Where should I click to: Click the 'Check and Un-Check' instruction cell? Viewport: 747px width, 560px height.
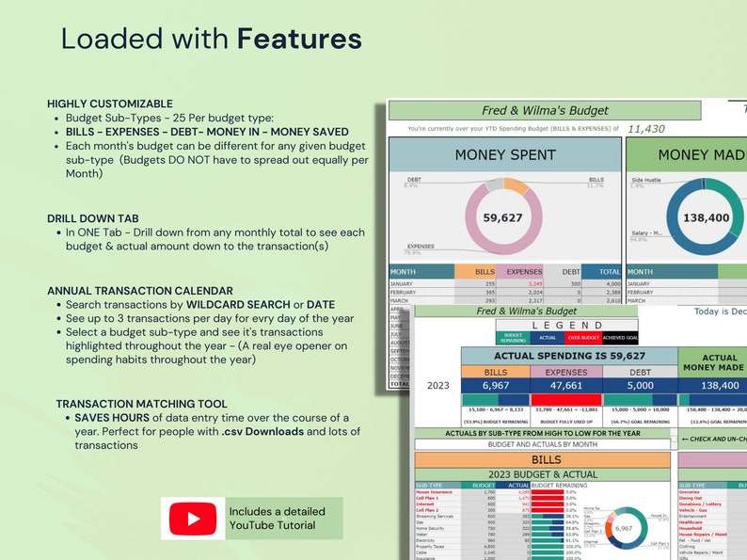pyautogui.click(x=713, y=439)
